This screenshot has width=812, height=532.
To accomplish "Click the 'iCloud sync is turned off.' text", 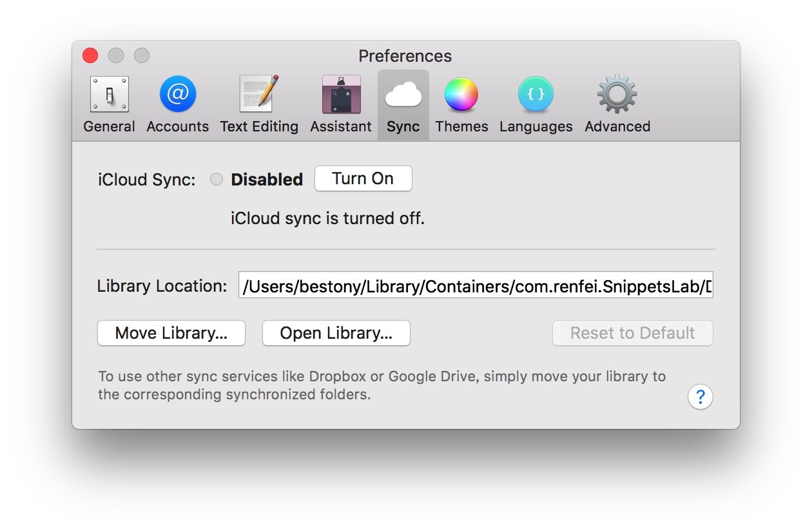I will point(328,218).
